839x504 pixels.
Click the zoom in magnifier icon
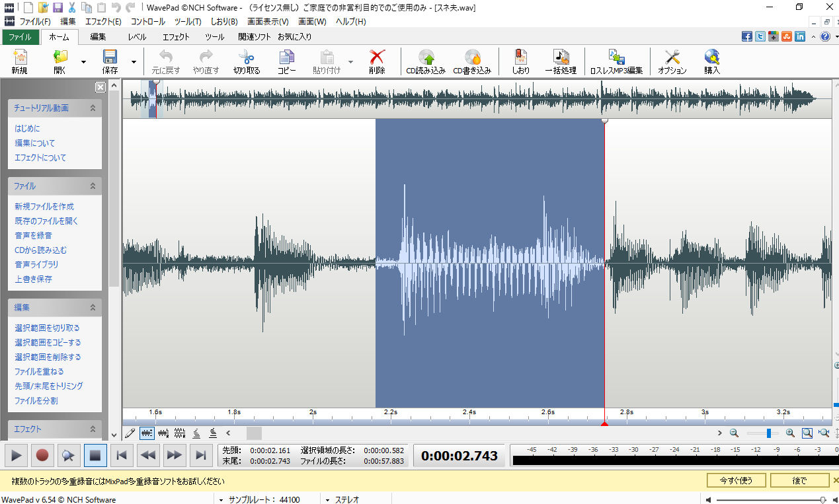pyautogui.click(x=790, y=433)
